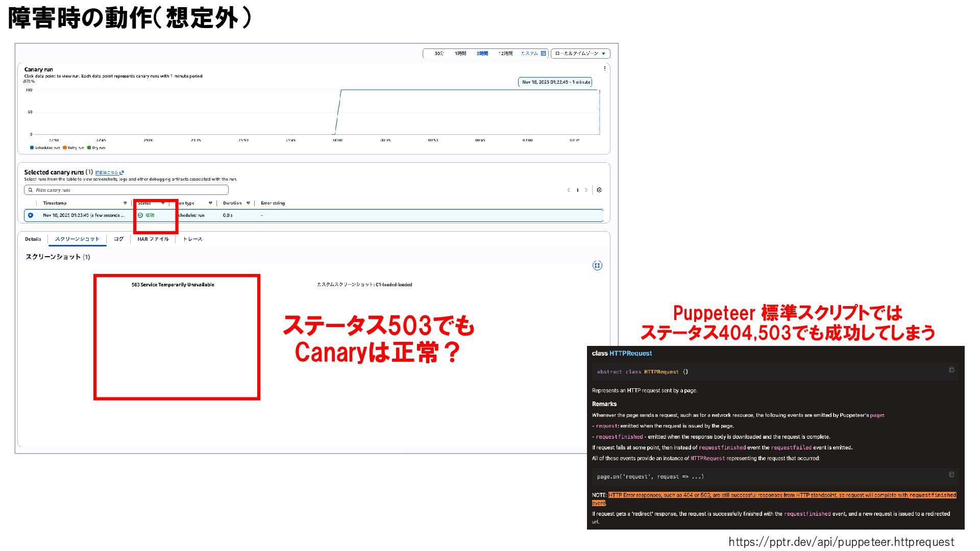Open the Canary run panel kebab menu

[605, 68]
